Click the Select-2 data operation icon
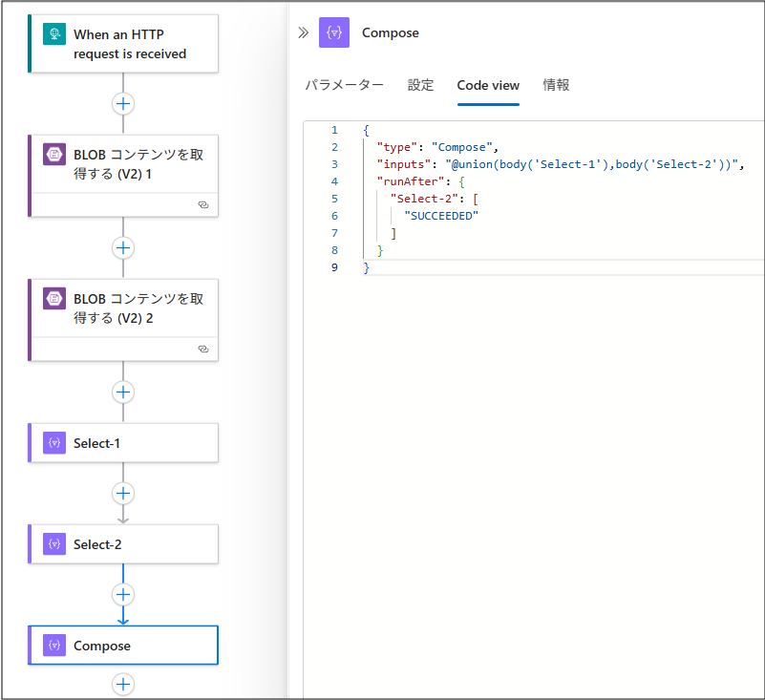The height and width of the screenshot is (700, 765). [x=54, y=544]
